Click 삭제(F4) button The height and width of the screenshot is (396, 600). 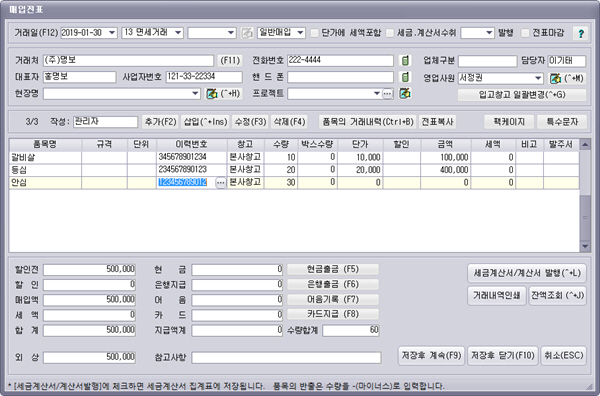289,122
